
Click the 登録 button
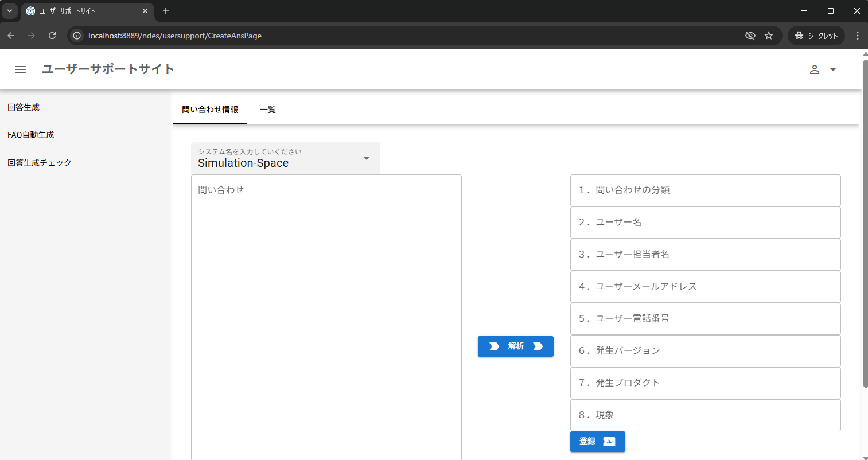597,442
